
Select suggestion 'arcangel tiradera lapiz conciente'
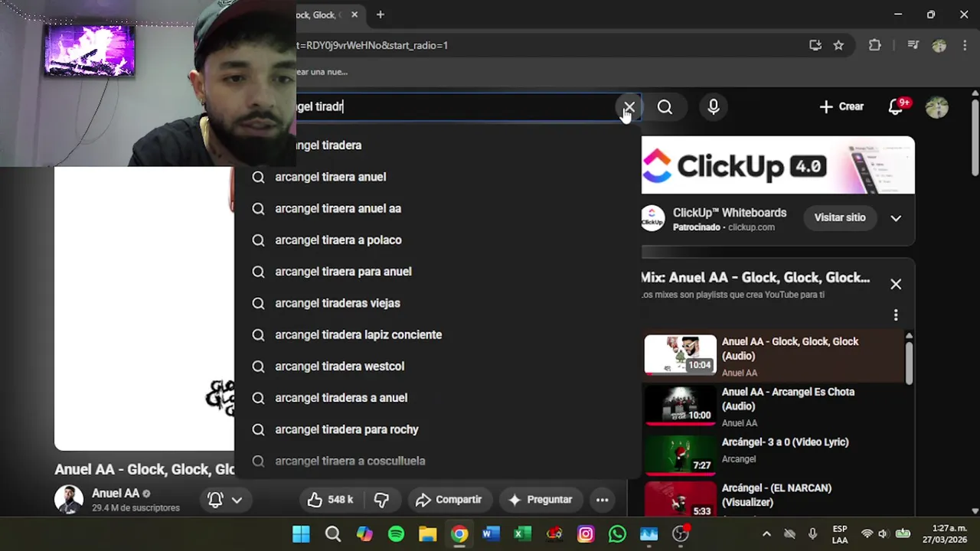(437, 334)
